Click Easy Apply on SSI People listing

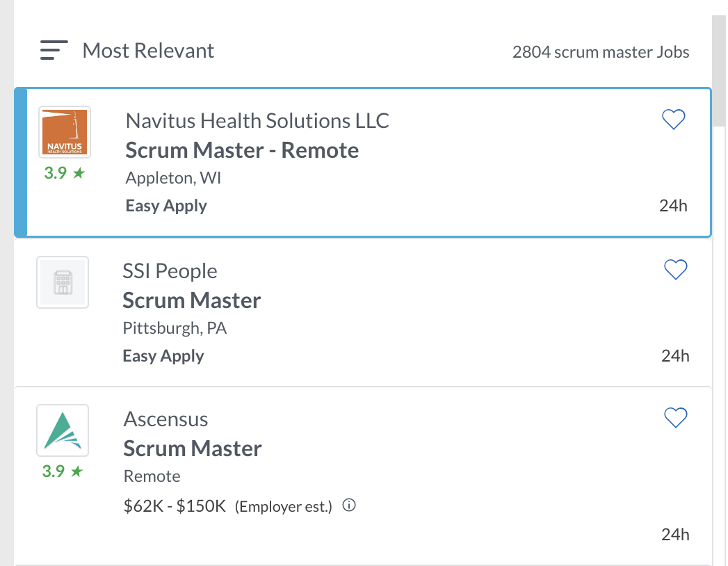(x=163, y=356)
